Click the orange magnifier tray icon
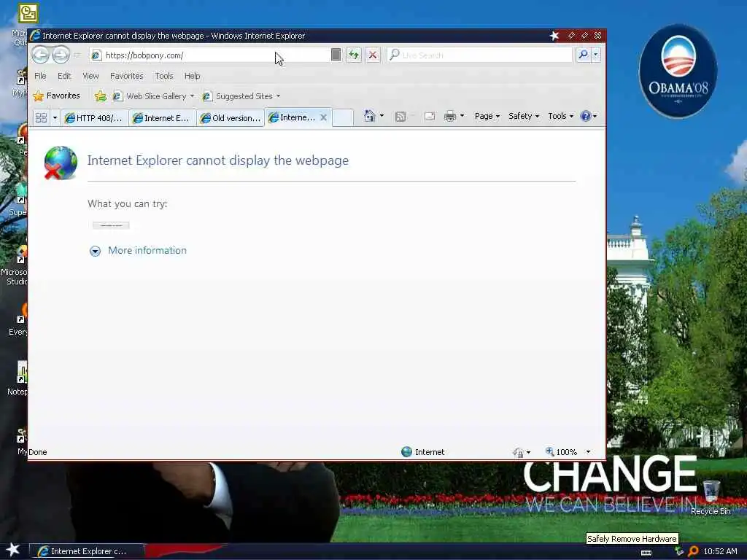The width and height of the screenshot is (747, 560). tap(693, 551)
